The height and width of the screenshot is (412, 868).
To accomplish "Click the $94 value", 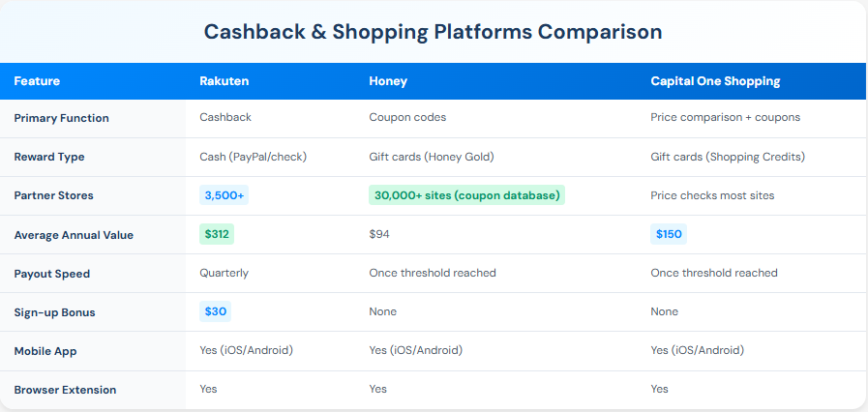I will pyautogui.click(x=379, y=234).
